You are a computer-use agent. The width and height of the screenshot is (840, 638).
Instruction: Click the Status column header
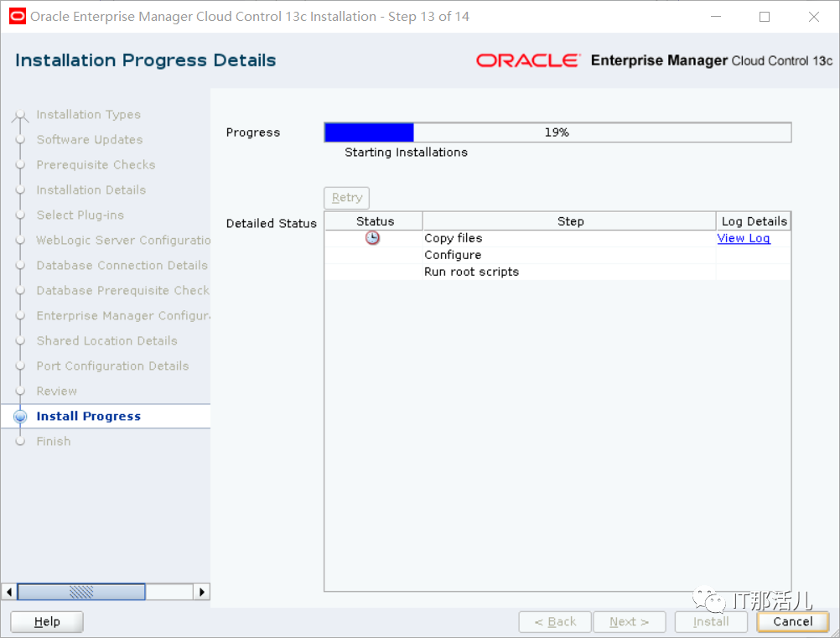(375, 221)
